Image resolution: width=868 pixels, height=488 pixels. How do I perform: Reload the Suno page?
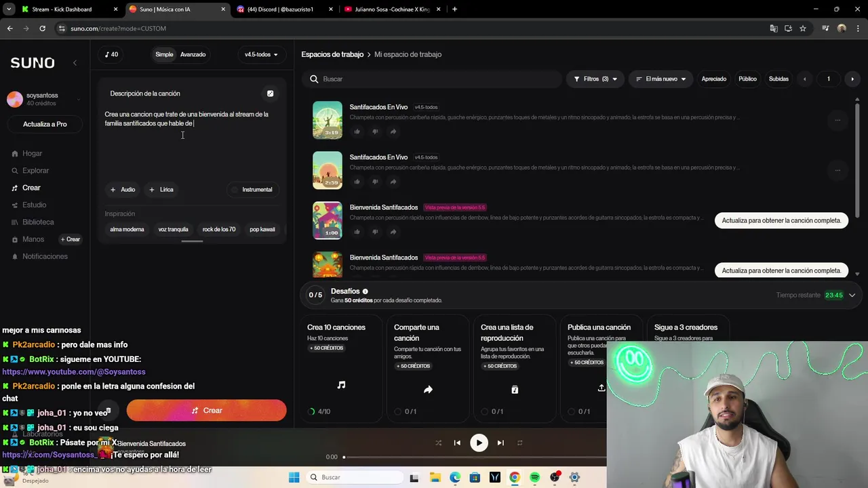point(42,28)
